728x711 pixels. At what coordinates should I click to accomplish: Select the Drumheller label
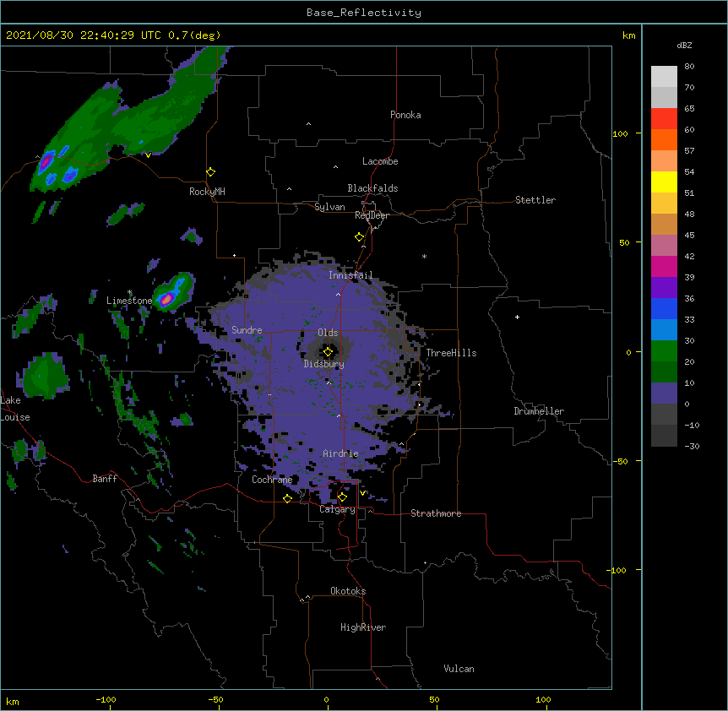pos(539,411)
